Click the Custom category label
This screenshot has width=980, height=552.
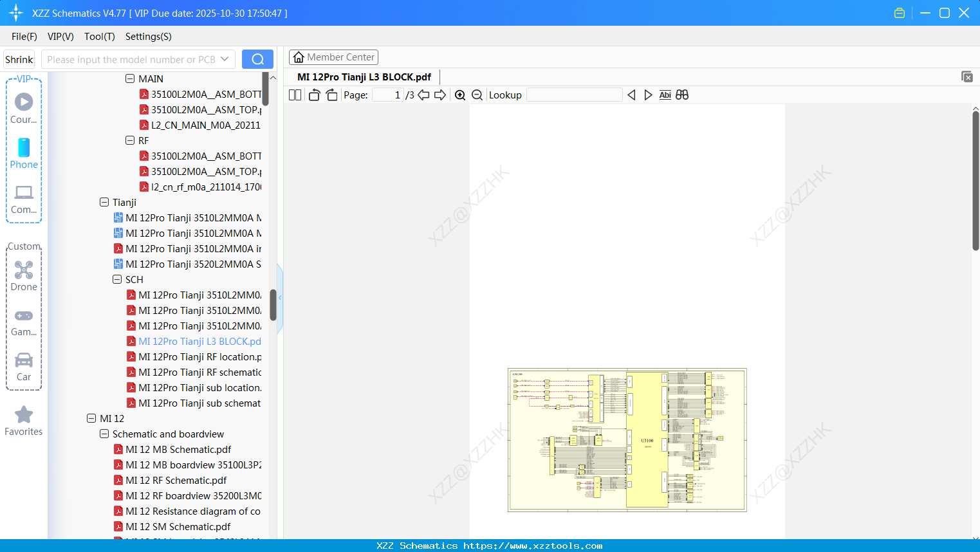click(24, 246)
